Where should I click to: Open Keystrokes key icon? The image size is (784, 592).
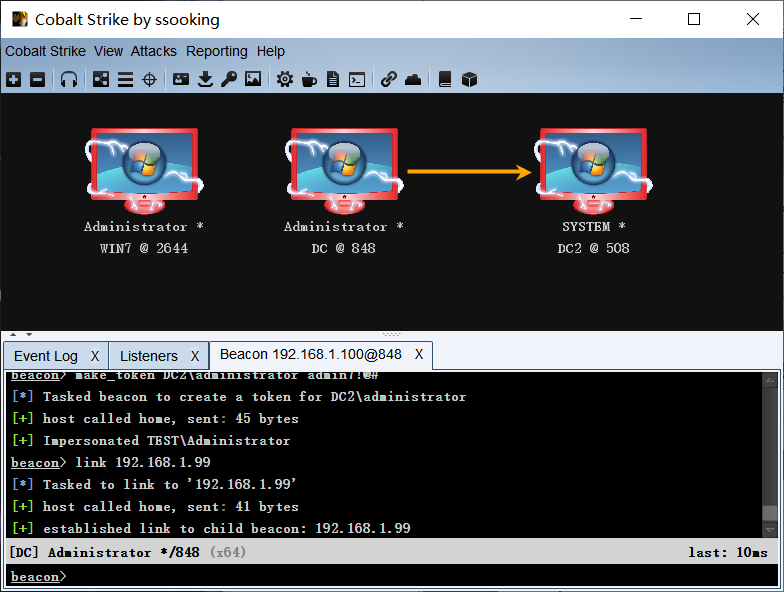click(229, 79)
